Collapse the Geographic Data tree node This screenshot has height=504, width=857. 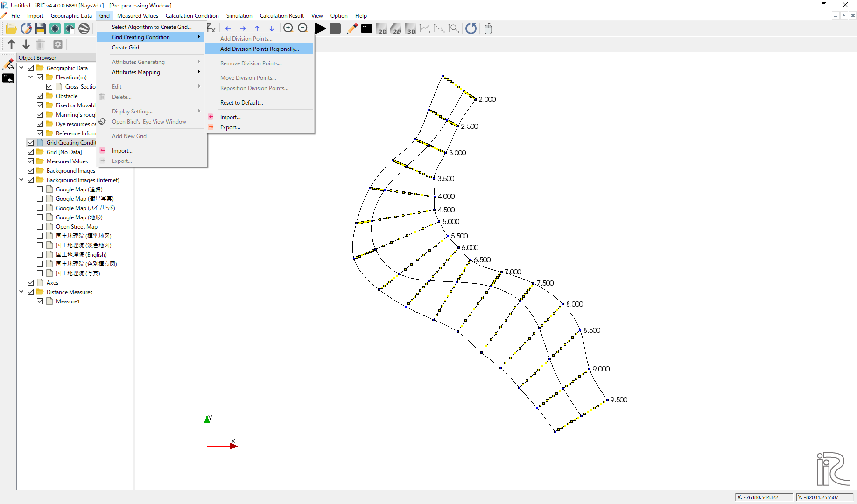[x=21, y=68]
